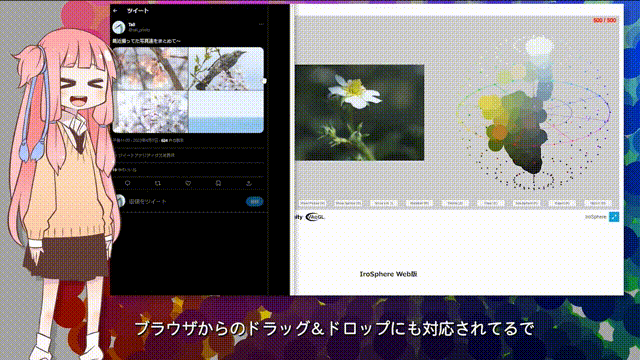Open the tweet's more options menu

(261, 24)
